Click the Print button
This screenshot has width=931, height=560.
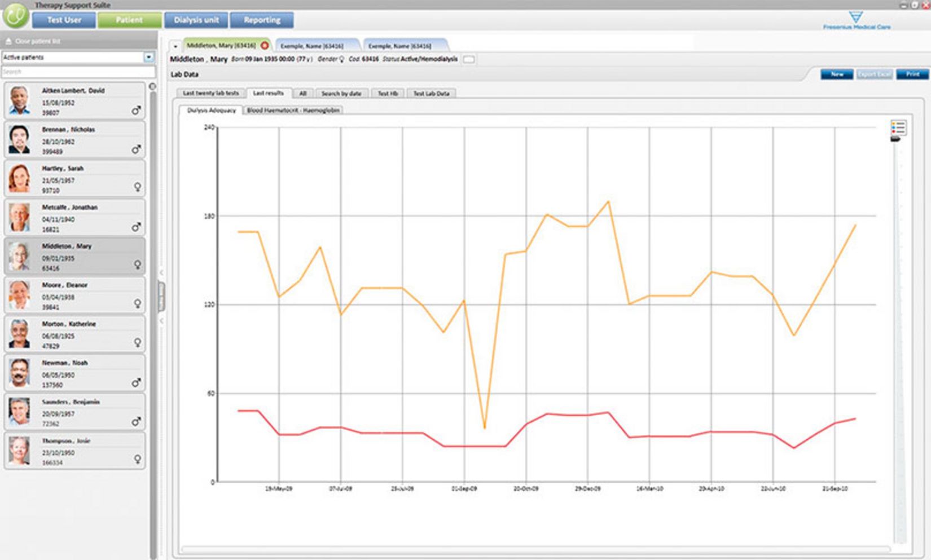pos(912,74)
